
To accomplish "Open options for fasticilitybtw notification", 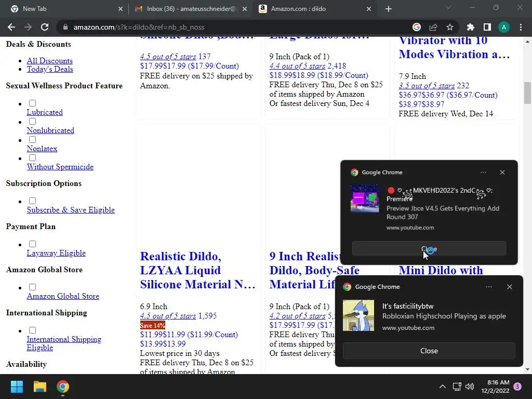I will [489, 287].
